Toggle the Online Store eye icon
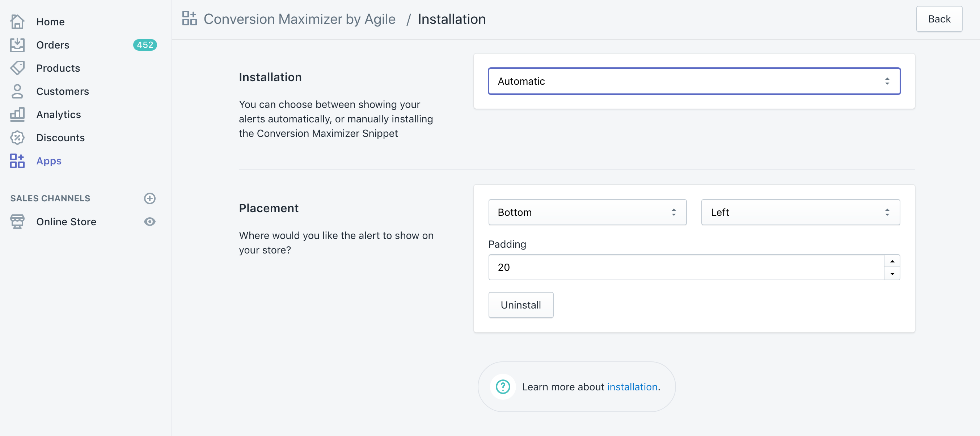The width and height of the screenshot is (980, 436). coord(149,222)
